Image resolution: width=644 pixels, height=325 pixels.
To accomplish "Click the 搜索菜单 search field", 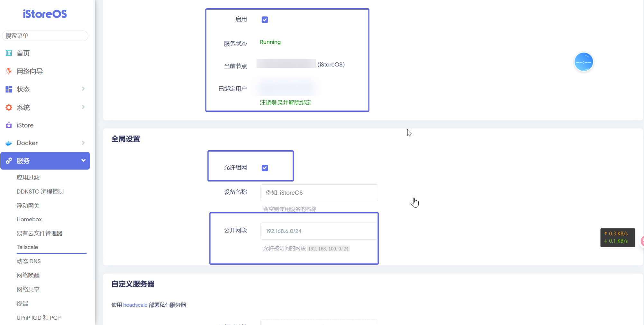I will [45, 36].
